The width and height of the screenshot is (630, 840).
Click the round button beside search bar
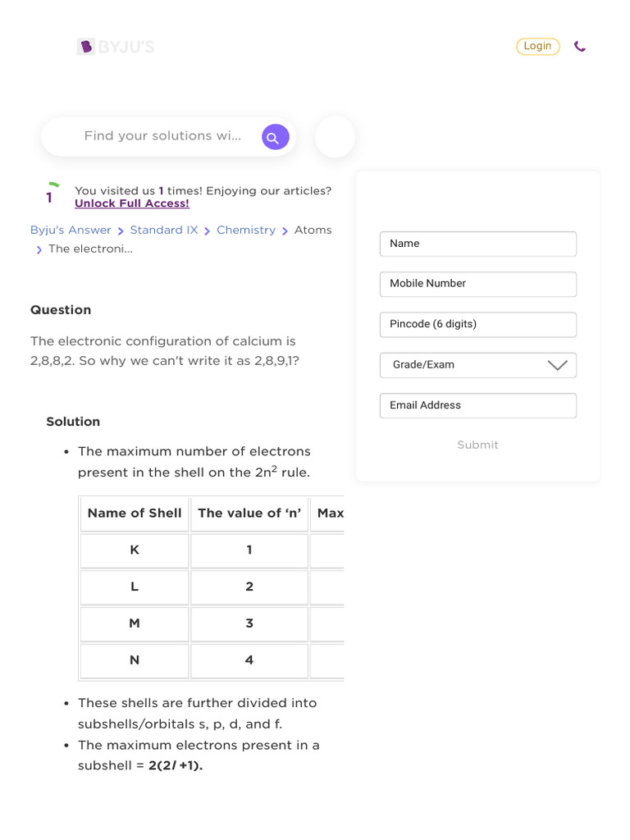point(335,137)
